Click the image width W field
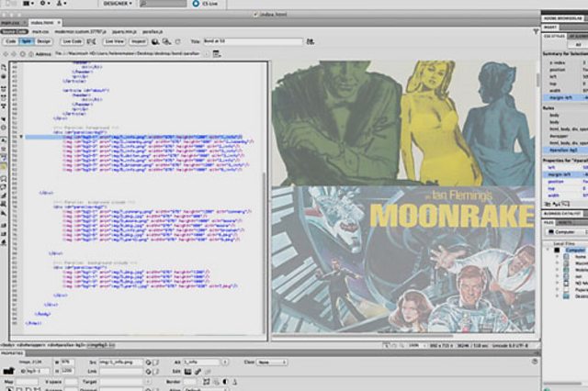 [x=67, y=363]
